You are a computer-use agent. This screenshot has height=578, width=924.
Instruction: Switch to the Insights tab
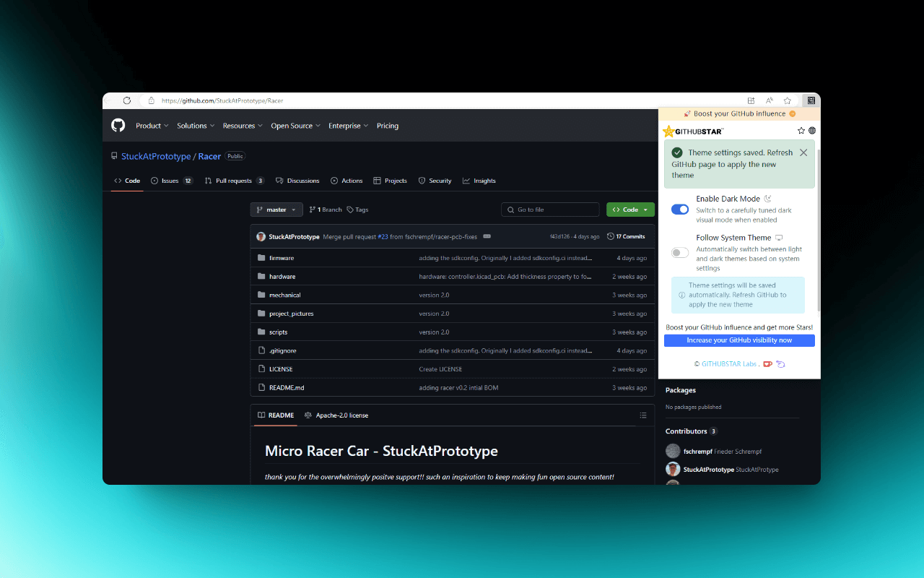click(479, 181)
